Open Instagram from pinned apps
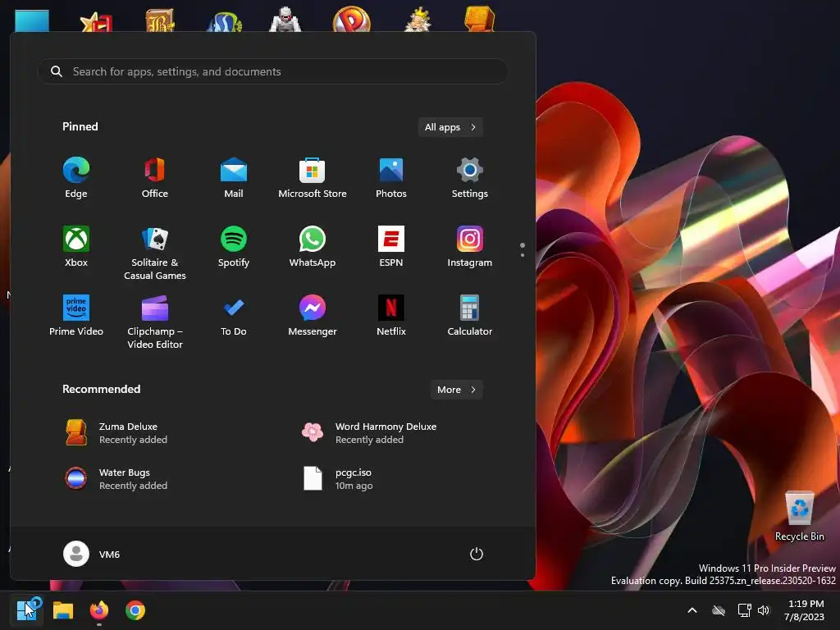 (470, 247)
